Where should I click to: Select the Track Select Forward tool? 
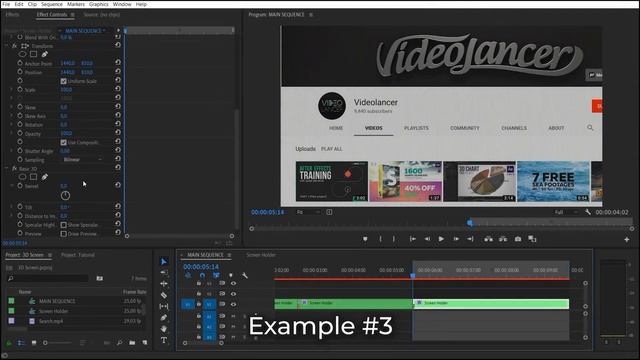164,272
